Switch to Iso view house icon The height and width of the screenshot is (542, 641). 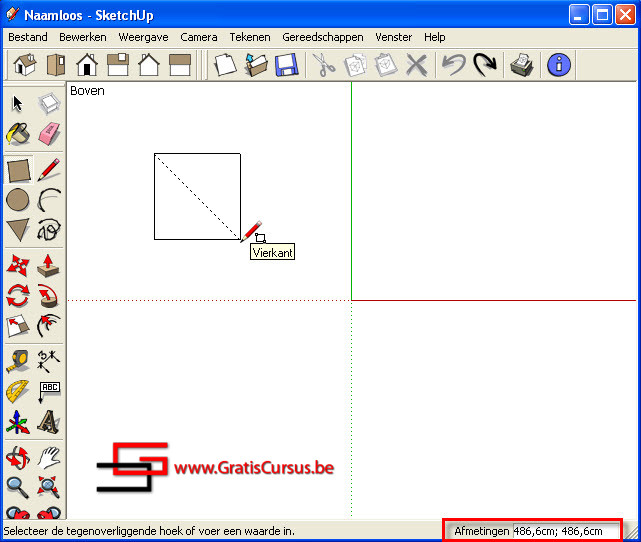click(25, 65)
